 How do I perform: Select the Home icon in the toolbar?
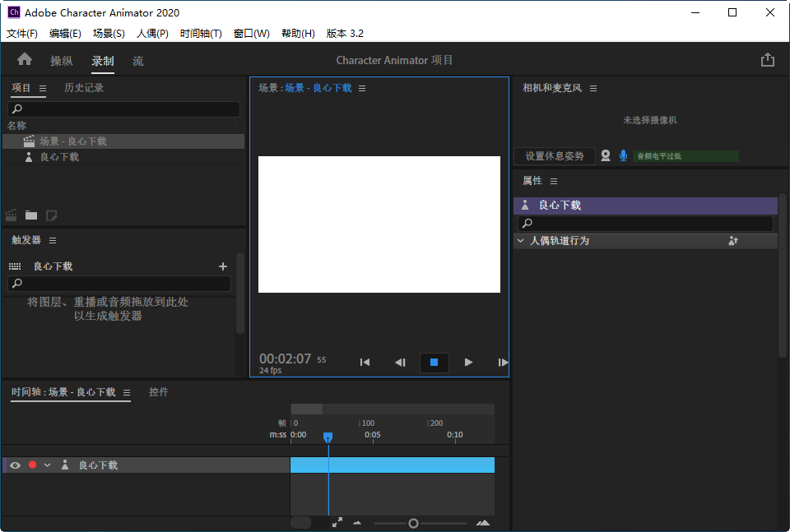pos(24,60)
